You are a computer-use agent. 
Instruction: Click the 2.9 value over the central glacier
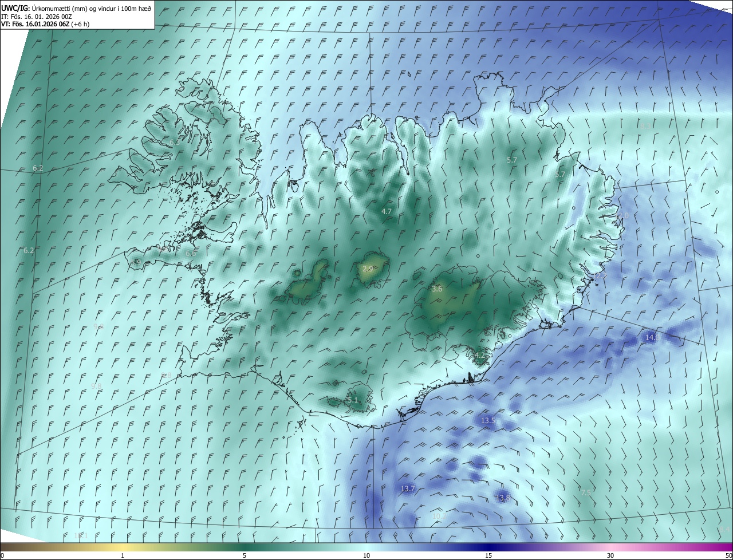click(x=368, y=269)
